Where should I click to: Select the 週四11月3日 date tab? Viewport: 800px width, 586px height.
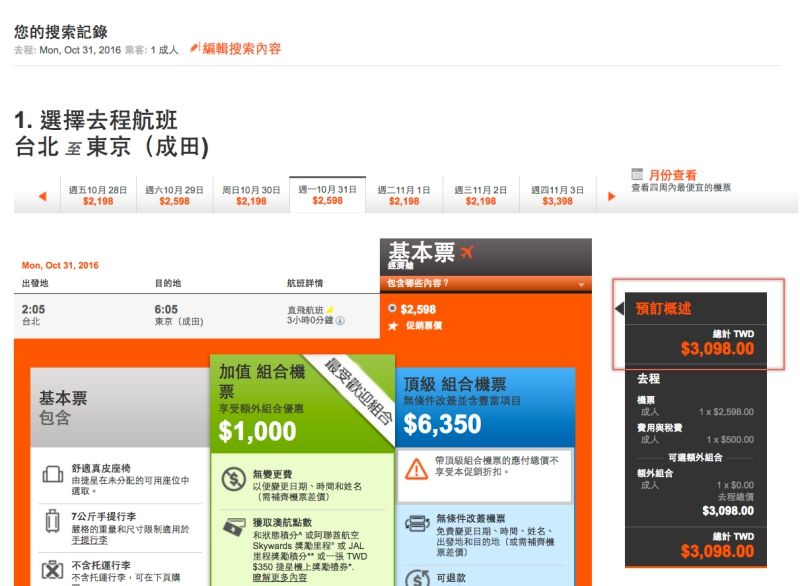(x=557, y=195)
